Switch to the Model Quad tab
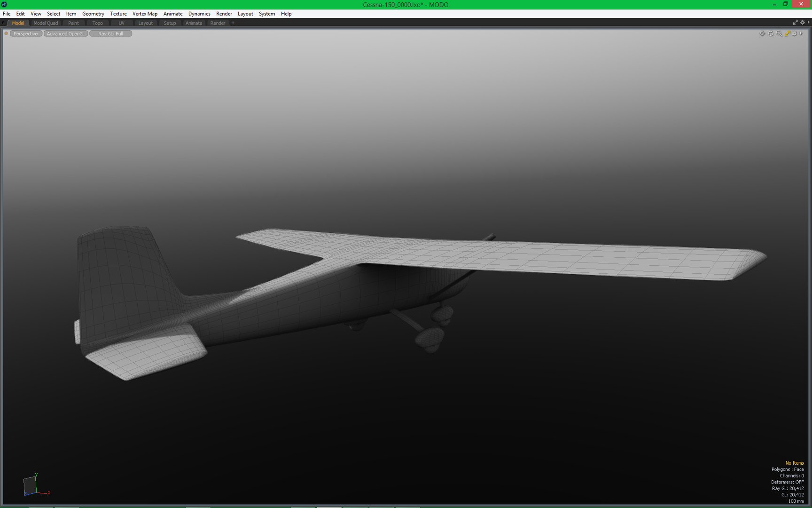This screenshot has height=508, width=812. pos(46,23)
